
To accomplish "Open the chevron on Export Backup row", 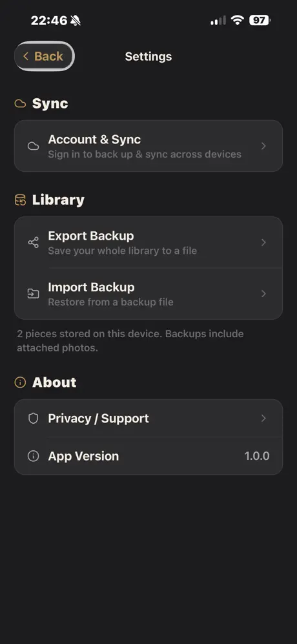I will 263,242.
